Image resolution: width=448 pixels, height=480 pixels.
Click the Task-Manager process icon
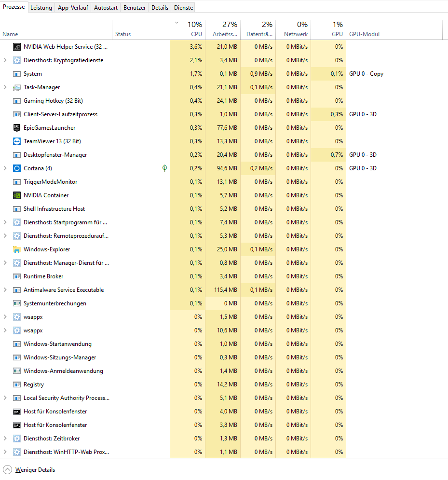pyautogui.click(x=17, y=87)
